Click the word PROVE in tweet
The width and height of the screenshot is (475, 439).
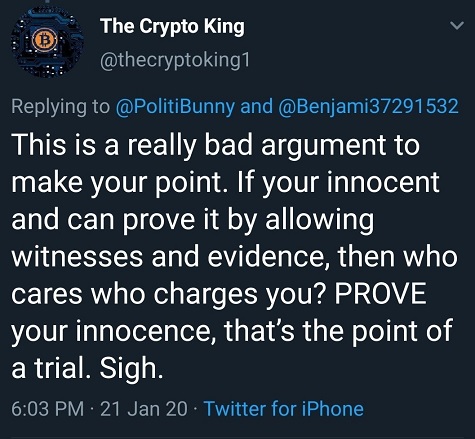pyautogui.click(x=380, y=294)
